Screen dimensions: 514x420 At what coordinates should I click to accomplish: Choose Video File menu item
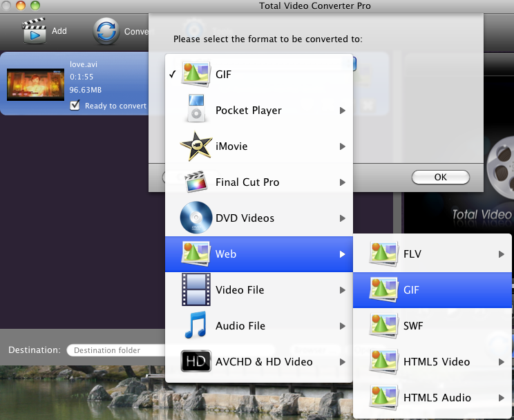click(x=259, y=290)
